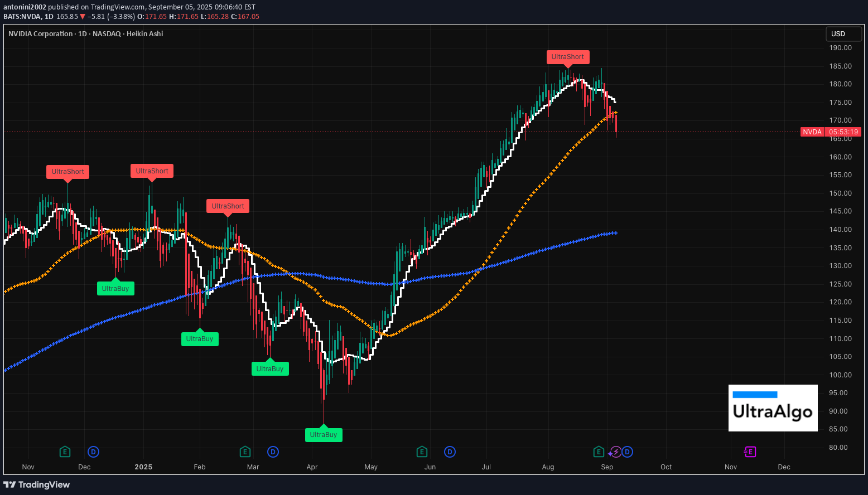Click the green earnings E icon in late August
Screen dimensions: 868x495
pyautogui.click(x=599, y=452)
